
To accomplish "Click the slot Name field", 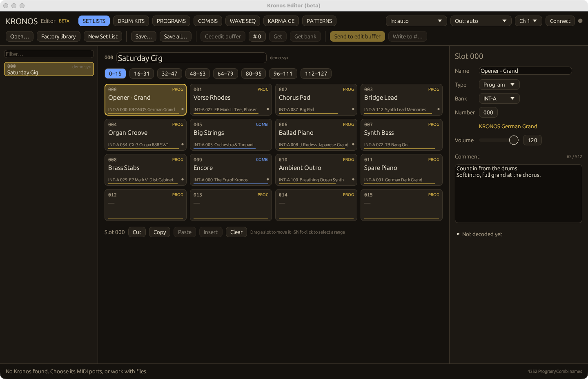I will click(x=525, y=71).
